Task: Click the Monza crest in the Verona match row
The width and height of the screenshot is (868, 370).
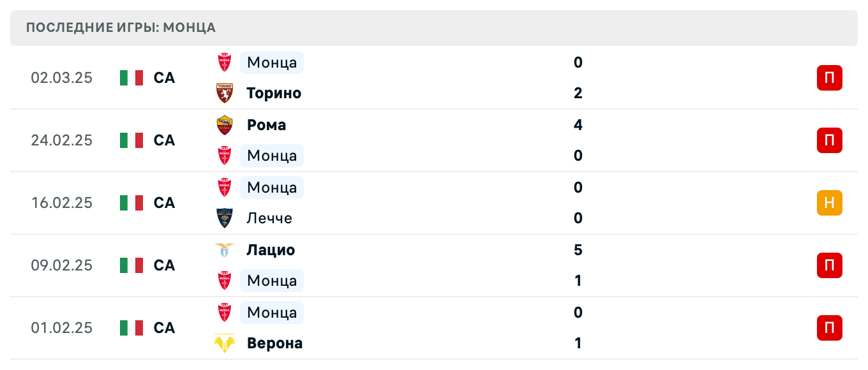Action: click(224, 313)
